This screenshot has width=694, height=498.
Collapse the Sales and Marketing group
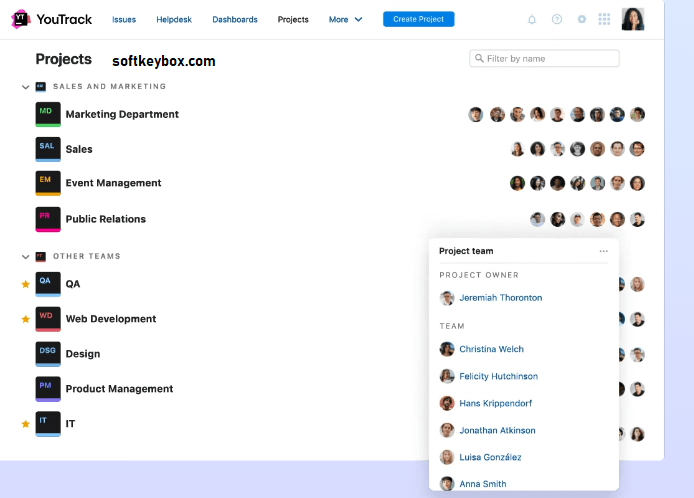26,87
